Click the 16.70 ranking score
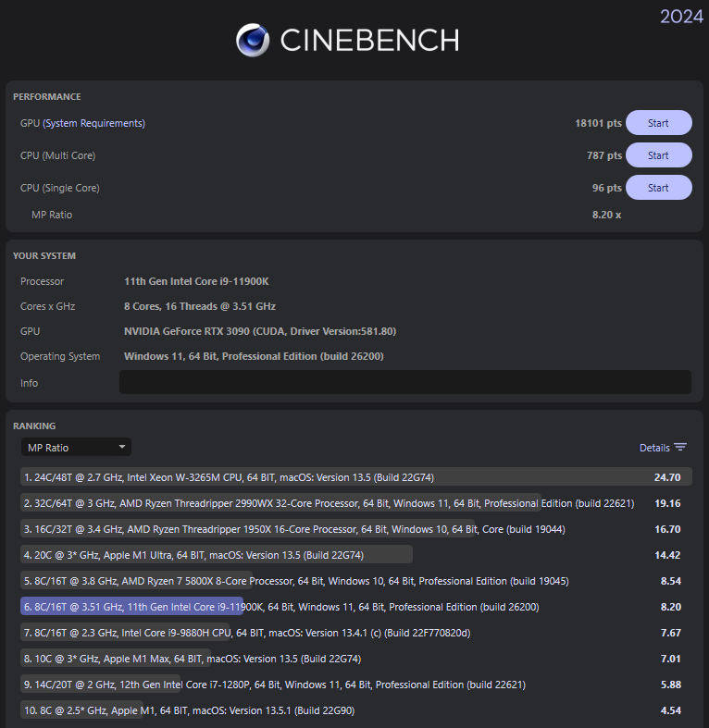 (667, 529)
